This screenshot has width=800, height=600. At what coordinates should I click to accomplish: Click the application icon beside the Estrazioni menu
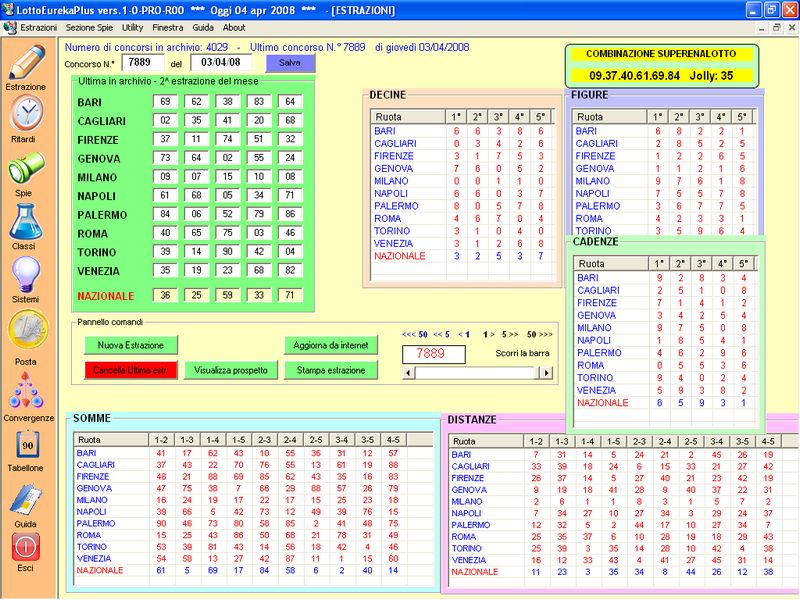tap(10, 28)
